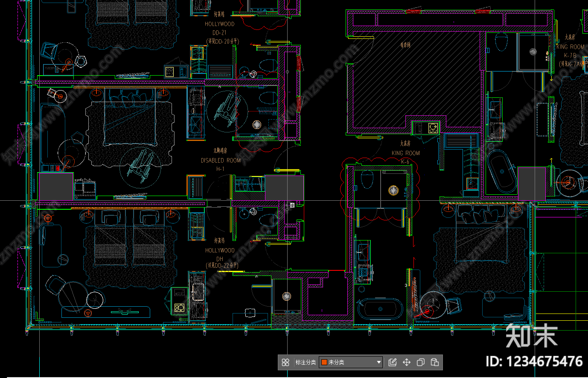This screenshot has height=378, width=588.
Task: Select the 无障碍房 Chinese room label
Action: click(220, 151)
